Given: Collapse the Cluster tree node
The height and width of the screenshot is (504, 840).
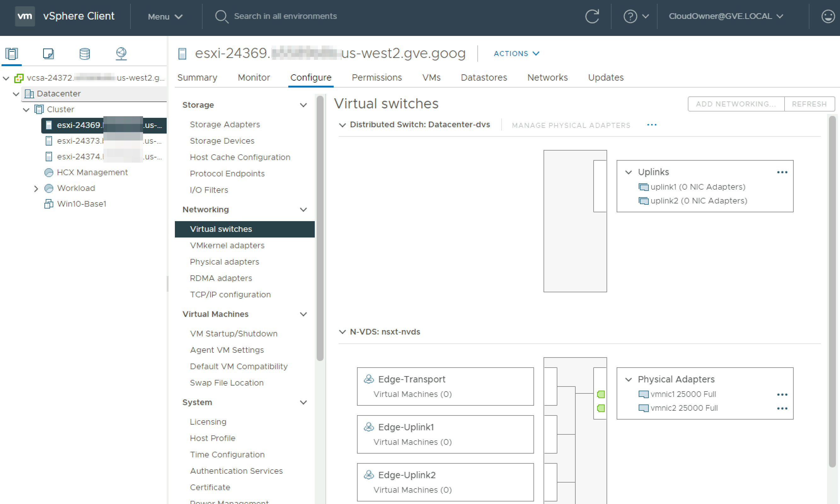Looking at the screenshot, I should click(26, 110).
